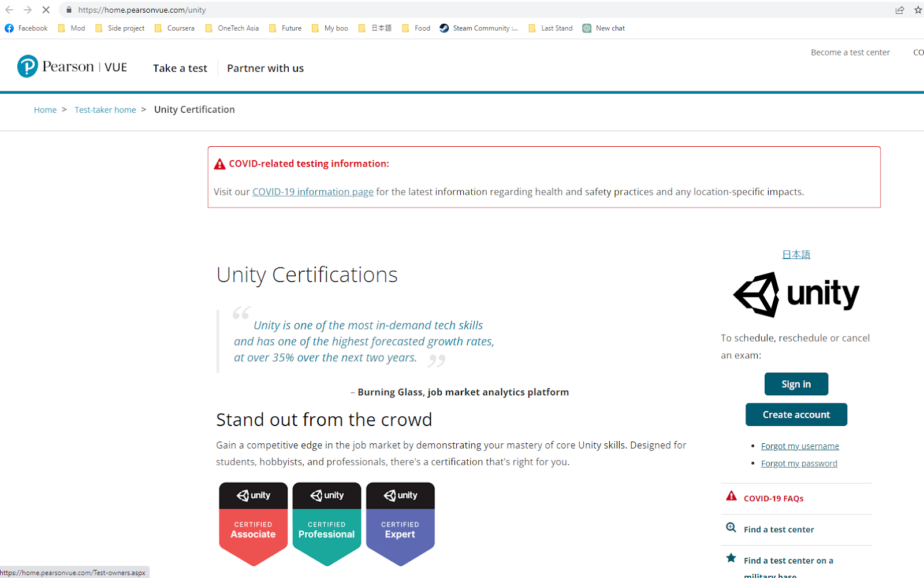Click the share page icon in address bar
This screenshot has width=924, height=578.
coord(900,10)
